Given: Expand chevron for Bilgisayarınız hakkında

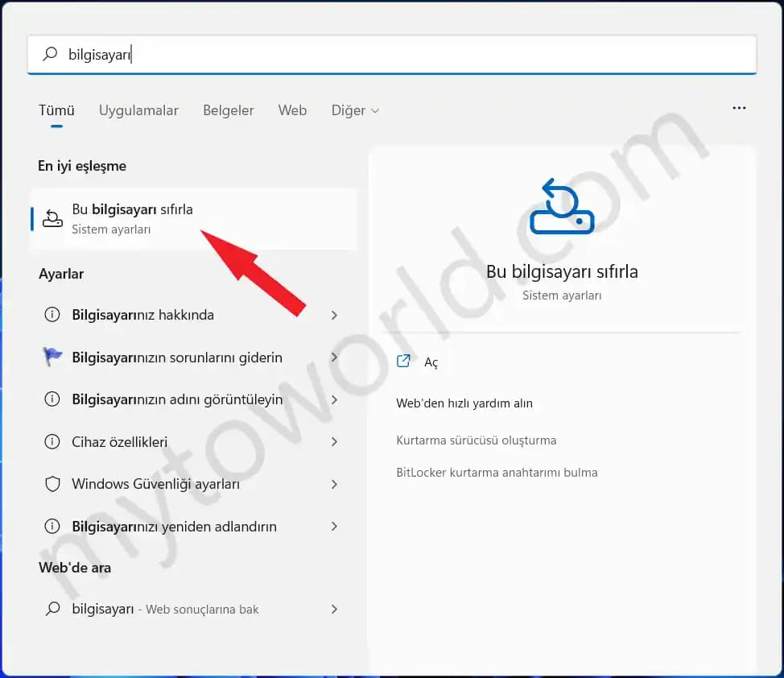Looking at the screenshot, I should coord(334,315).
